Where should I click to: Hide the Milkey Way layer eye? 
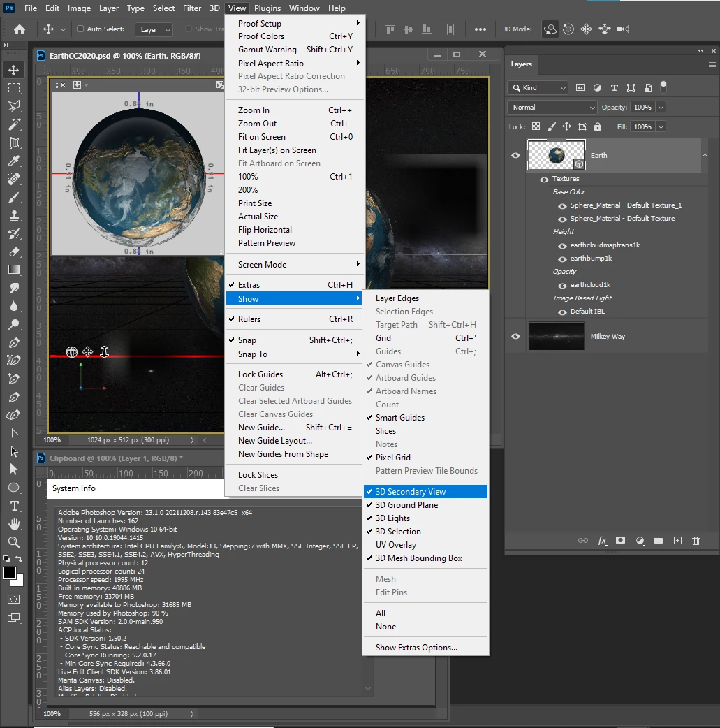point(516,337)
